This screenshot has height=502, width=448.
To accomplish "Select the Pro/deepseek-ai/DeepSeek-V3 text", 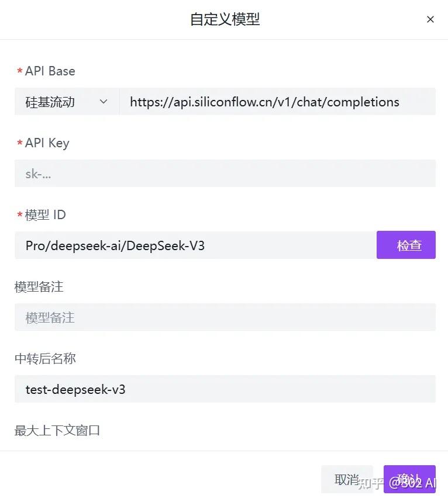I will [x=115, y=245].
